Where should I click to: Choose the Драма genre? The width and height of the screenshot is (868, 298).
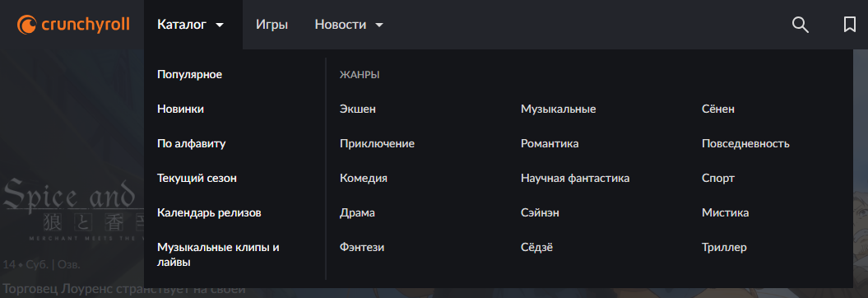point(357,212)
